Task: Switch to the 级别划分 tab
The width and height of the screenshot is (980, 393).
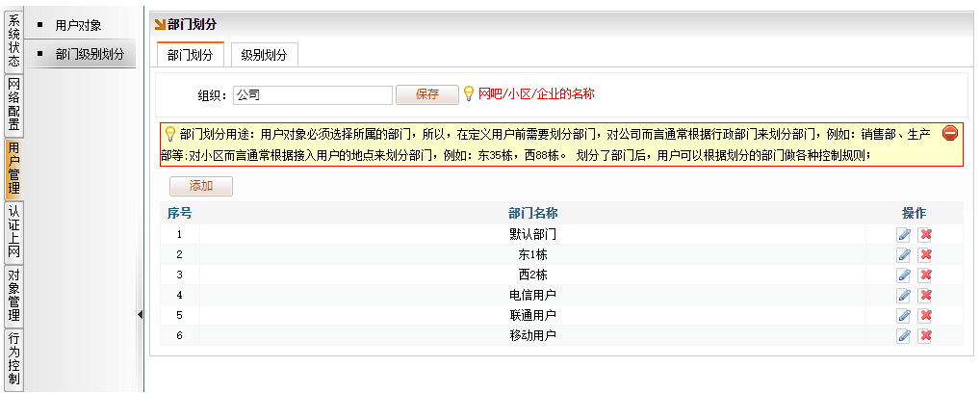Action: click(x=264, y=55)
